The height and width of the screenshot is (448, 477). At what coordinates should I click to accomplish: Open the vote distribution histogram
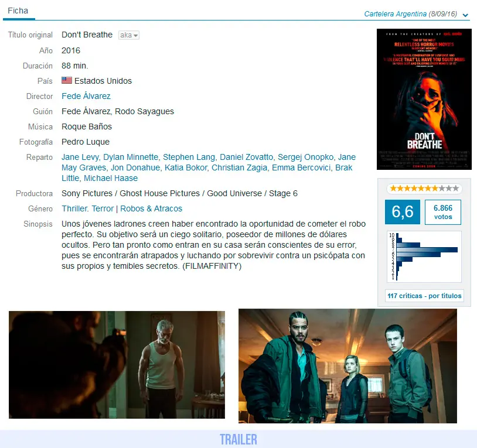click(424, 257)
